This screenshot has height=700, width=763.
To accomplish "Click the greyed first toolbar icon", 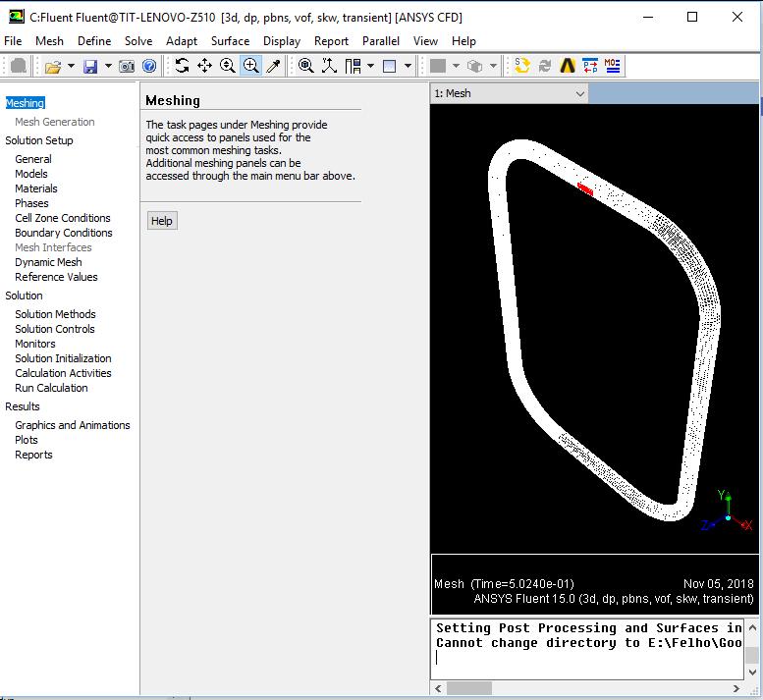I will [x=19, y=66].
